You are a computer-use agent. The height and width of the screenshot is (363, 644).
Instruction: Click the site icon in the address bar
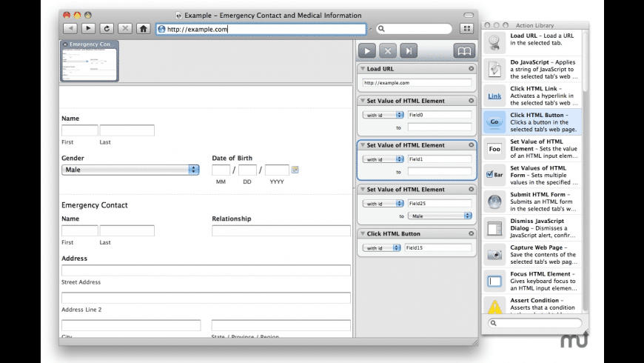pyautogui.click(x=162, y=29)
